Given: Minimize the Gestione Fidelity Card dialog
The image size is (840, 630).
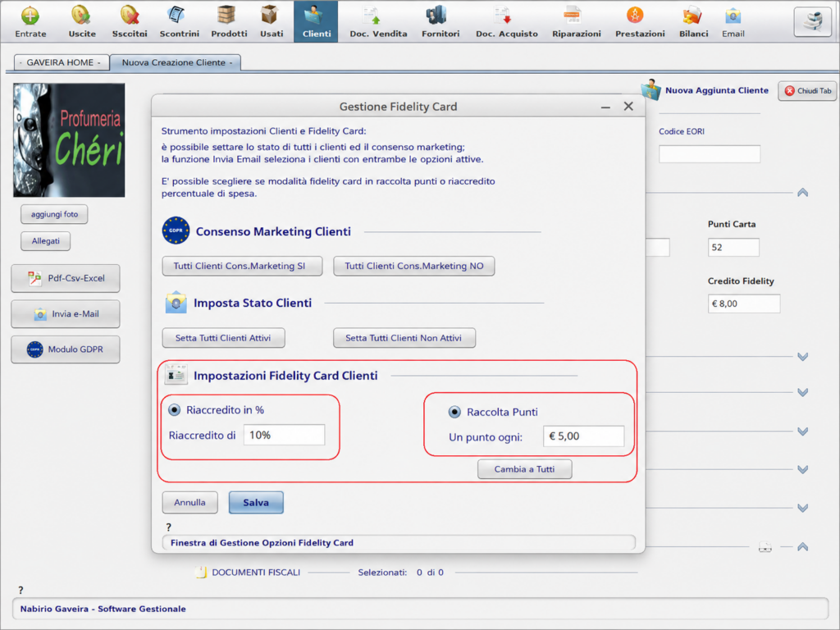Looking at the screenshot, I should pos(605,107).
